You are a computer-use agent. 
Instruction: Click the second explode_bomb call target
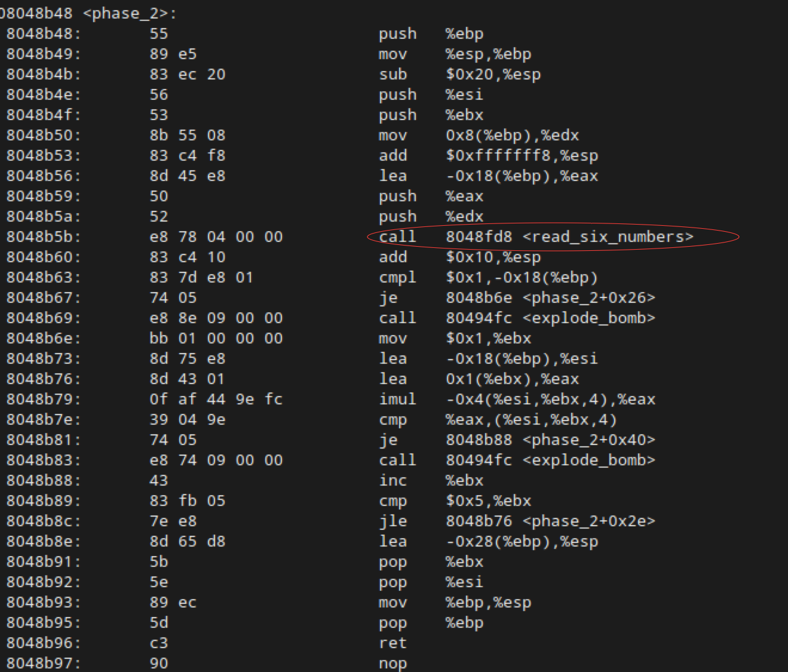pyautogui.click(x=550, y=460)
